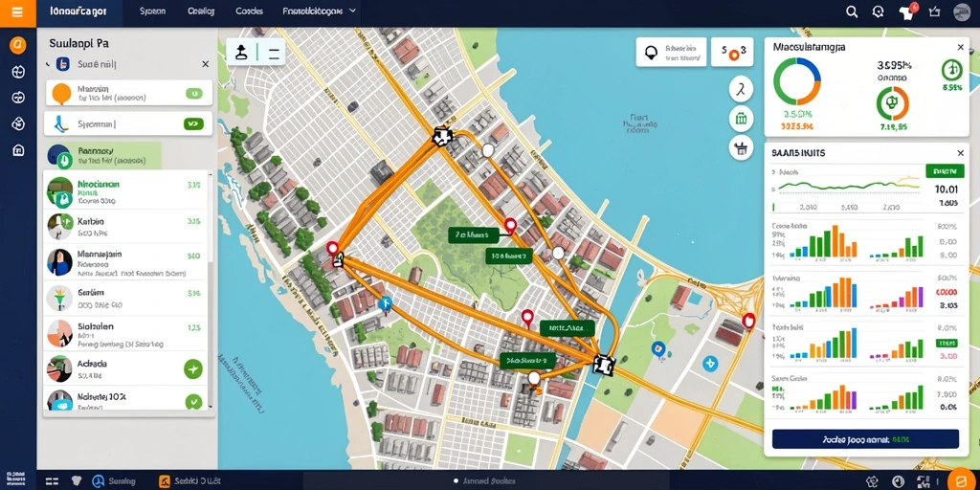Open the notifications icon with the red badge
Image resolution: width=980 pixels, height=490 pixels.
pos(906,11)
